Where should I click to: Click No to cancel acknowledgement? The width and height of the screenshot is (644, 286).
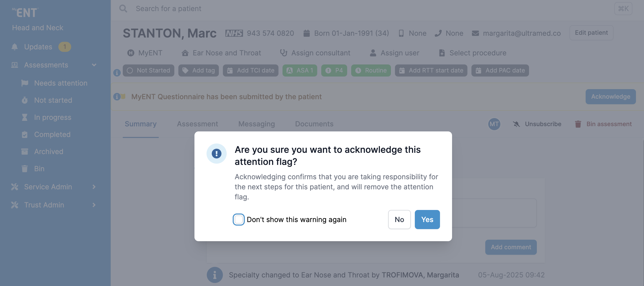click(x=399, y=220)
